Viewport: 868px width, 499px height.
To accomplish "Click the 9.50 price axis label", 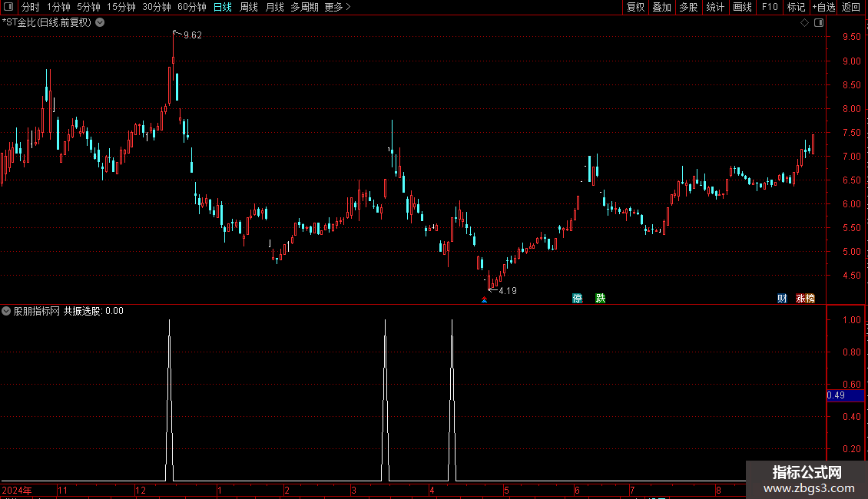I will [851, 37].
